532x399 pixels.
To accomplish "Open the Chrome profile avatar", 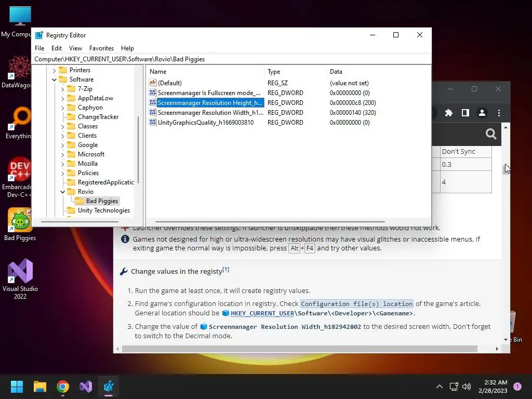I will pyautogui.click(x=482, y=113).
